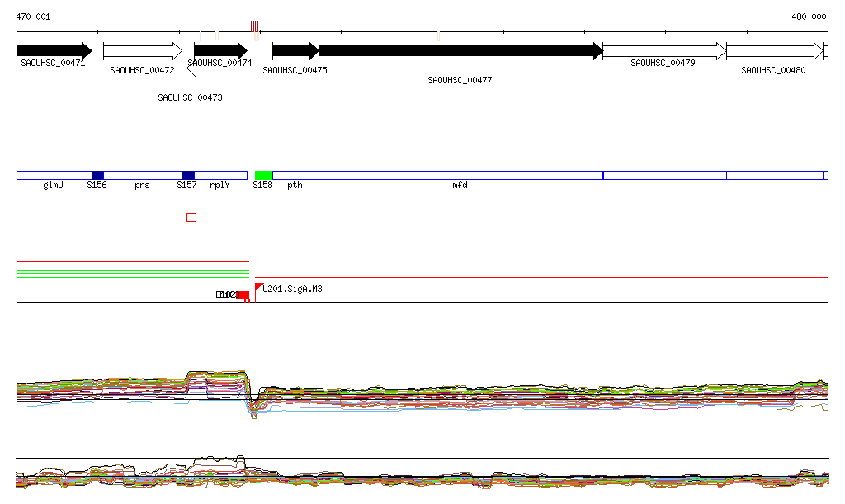Select the small red outlined square
845x504 pixels.
[x=191, y=217]
